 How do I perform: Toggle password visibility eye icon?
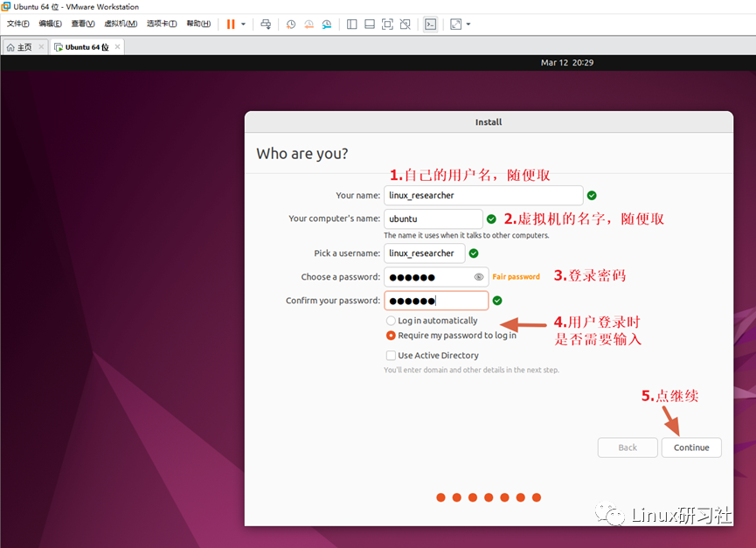point(479,277)
